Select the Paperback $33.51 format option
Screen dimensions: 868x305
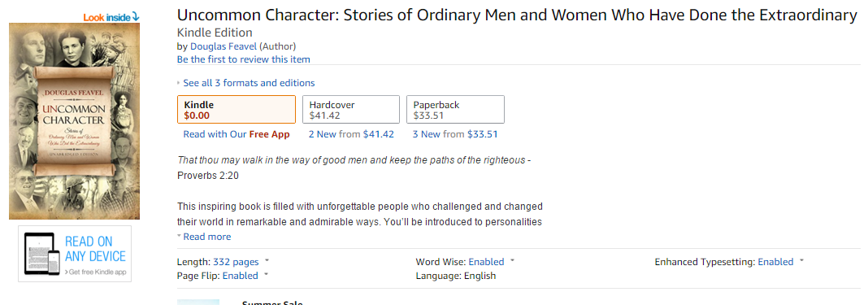point(455,110)
